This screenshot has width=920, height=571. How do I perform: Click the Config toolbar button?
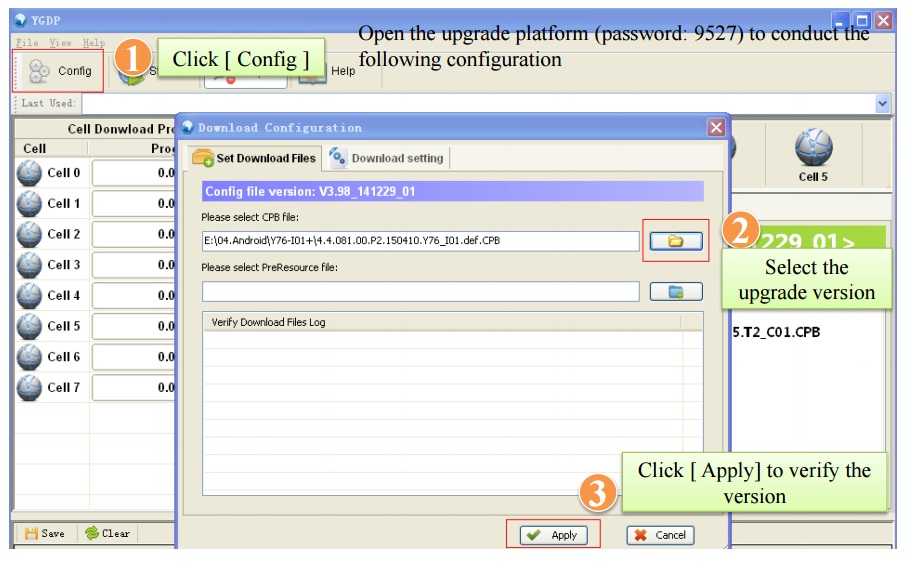click(58, 71)
